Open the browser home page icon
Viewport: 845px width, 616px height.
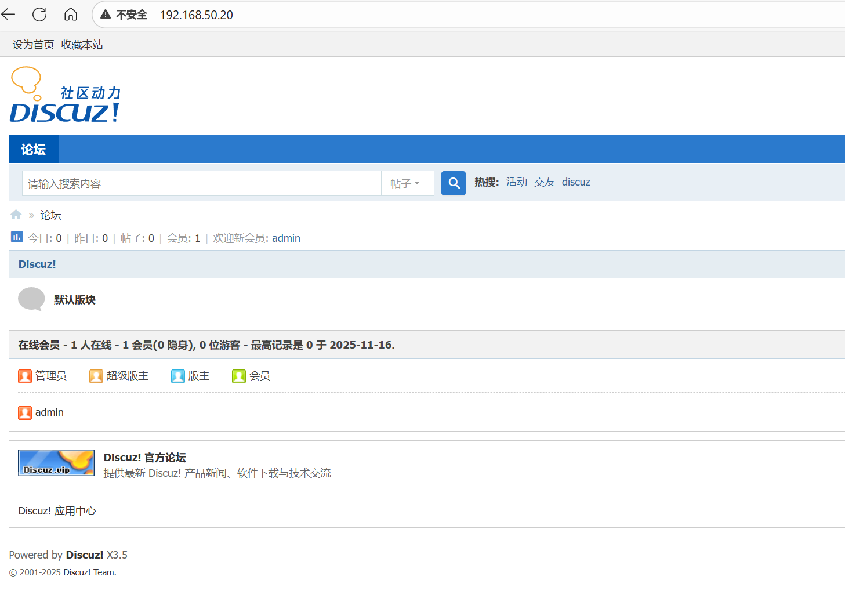pos(71,15)
